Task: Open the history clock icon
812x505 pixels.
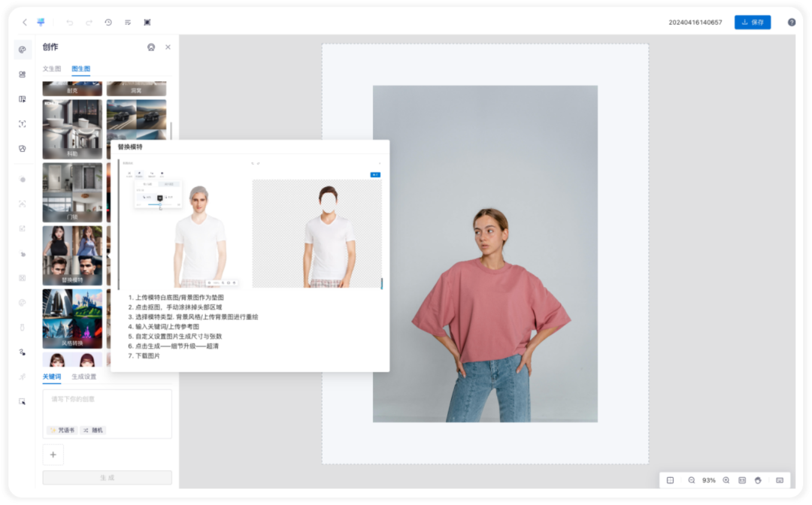Action: [108, 23]
